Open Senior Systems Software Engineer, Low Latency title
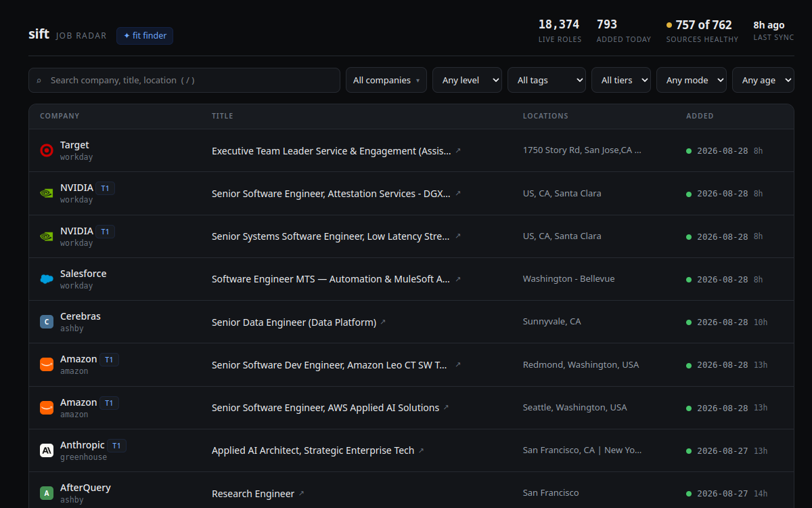The height and width of the screenshot is (508, 812). [331, 236]
